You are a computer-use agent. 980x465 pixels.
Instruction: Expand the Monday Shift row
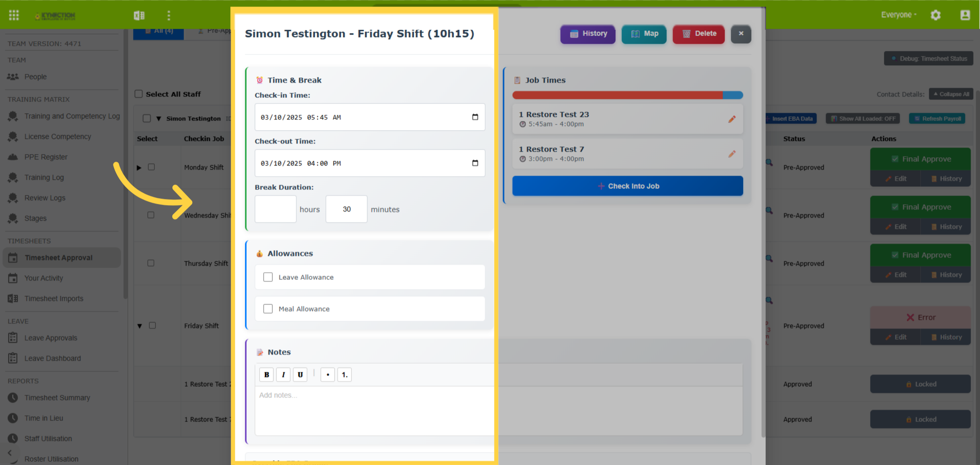[x=139, y=168]
